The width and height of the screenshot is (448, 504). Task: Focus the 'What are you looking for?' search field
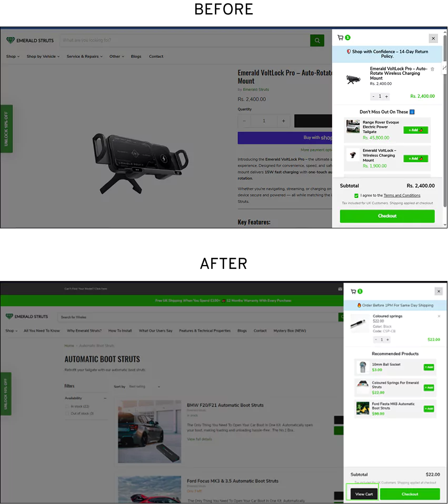[x=184, y=41]
